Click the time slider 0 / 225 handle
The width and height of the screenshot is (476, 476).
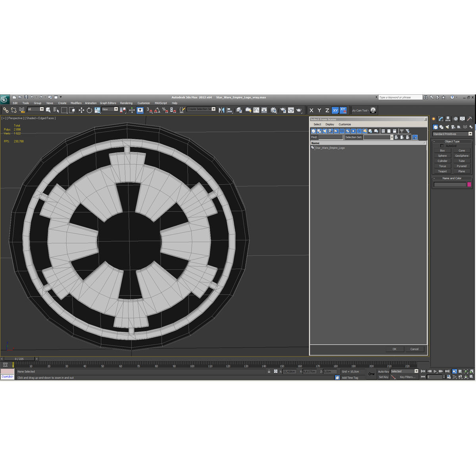tap(19, 359)
